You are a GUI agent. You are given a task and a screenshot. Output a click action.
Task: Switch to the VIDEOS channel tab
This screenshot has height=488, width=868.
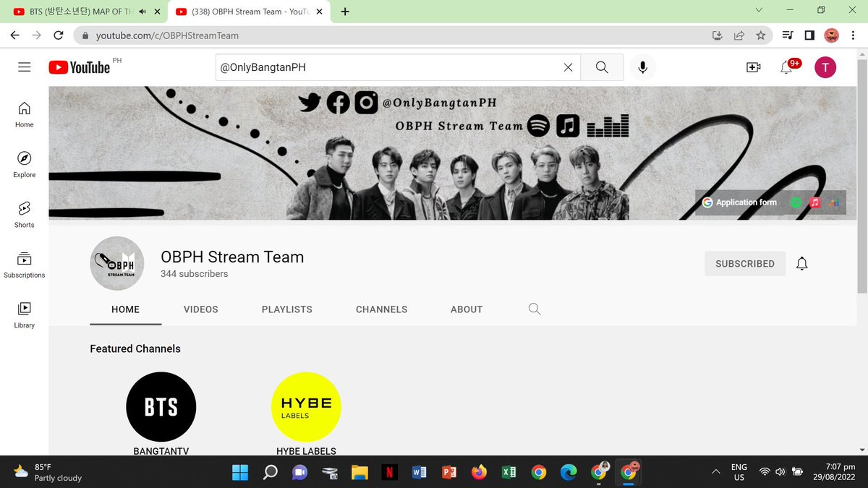tap(200, 309)
